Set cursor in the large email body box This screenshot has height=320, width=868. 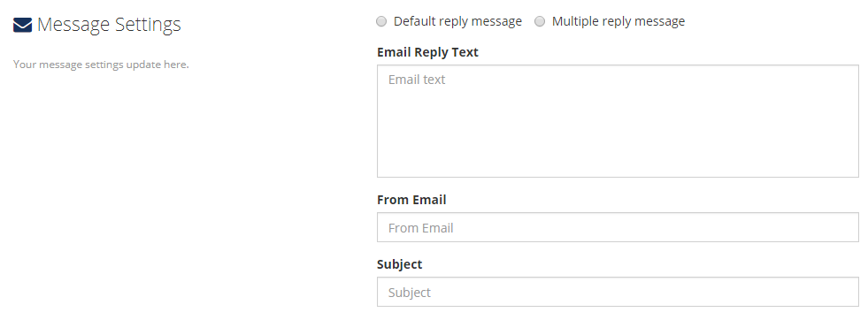point(618,121)
